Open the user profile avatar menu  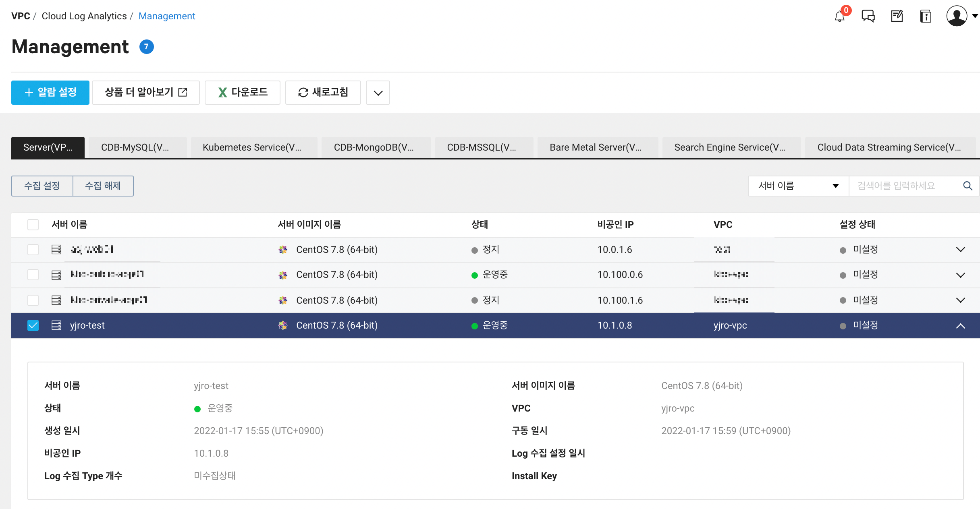tap(957, 17)
